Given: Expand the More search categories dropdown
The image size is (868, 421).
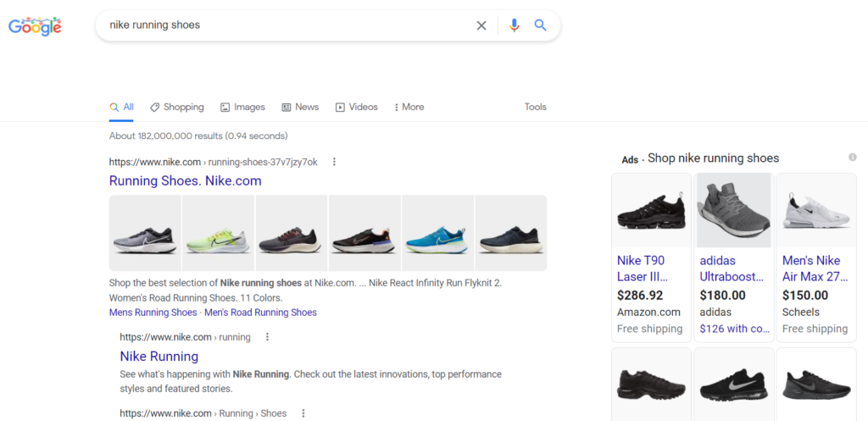Looking at the screenshot, I should click(409, 108).
